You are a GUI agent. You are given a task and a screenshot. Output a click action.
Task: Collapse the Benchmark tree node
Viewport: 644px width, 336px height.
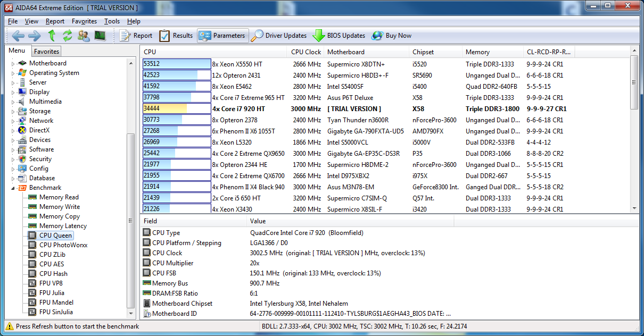coord(13,188)
